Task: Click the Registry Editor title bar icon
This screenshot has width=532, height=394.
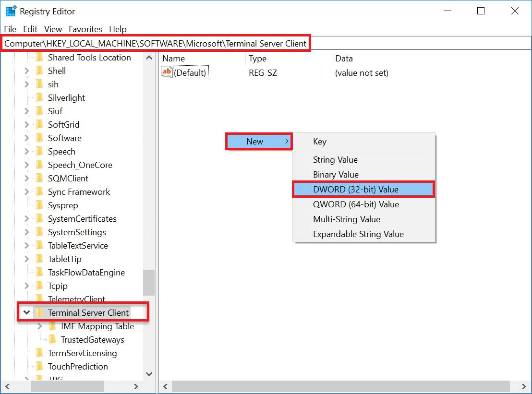Action: point(10,10)
